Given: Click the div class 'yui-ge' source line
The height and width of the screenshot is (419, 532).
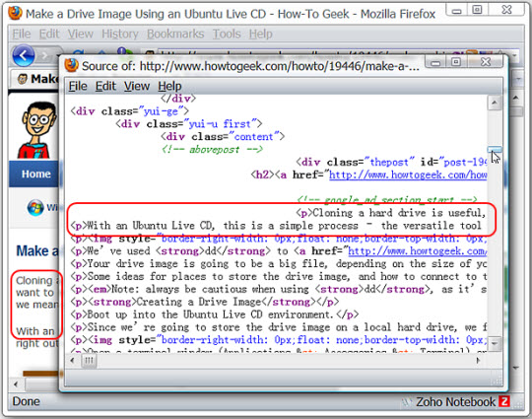Looking at the screenshot, I should point(129,111).
